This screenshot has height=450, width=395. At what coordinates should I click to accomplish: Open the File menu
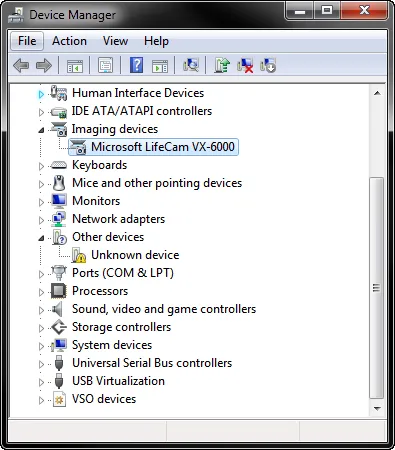27,41
